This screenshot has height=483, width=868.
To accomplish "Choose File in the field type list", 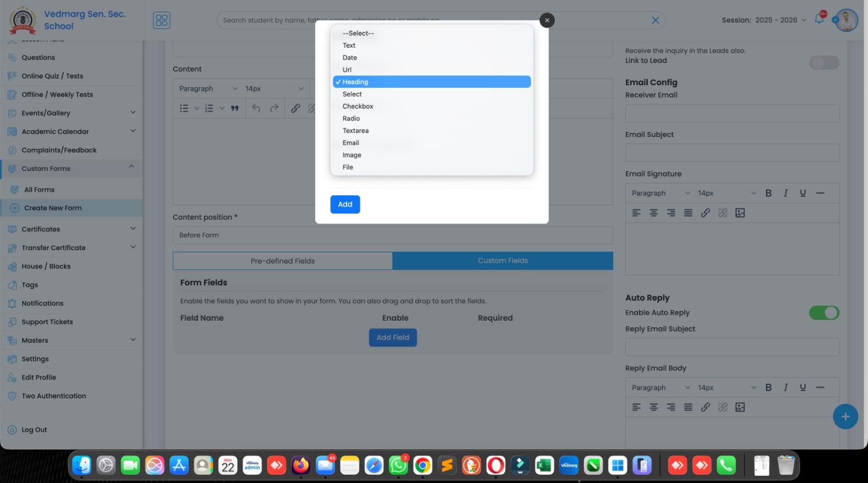I will [x=431, y=167].
